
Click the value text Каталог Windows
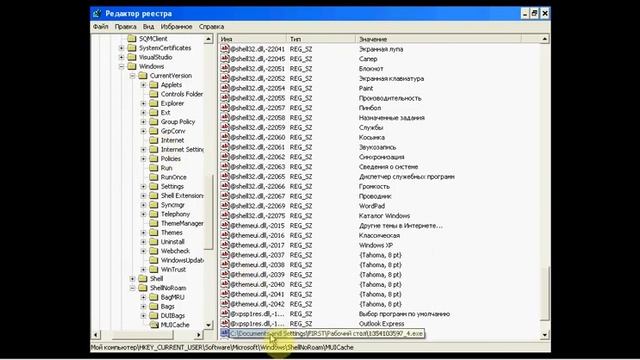[x=384, y=216]
